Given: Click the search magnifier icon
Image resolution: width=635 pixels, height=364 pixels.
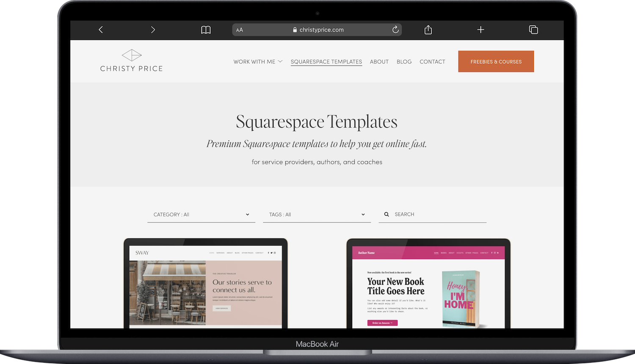Looking at the screenshot, I should [387, 214].
